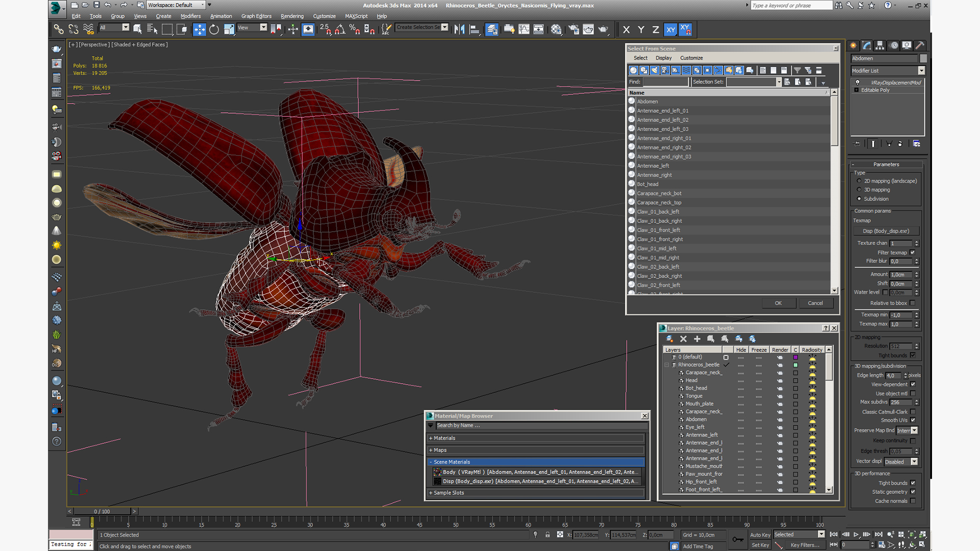Toggle the Percent Snap icon

tap(354, 30)
